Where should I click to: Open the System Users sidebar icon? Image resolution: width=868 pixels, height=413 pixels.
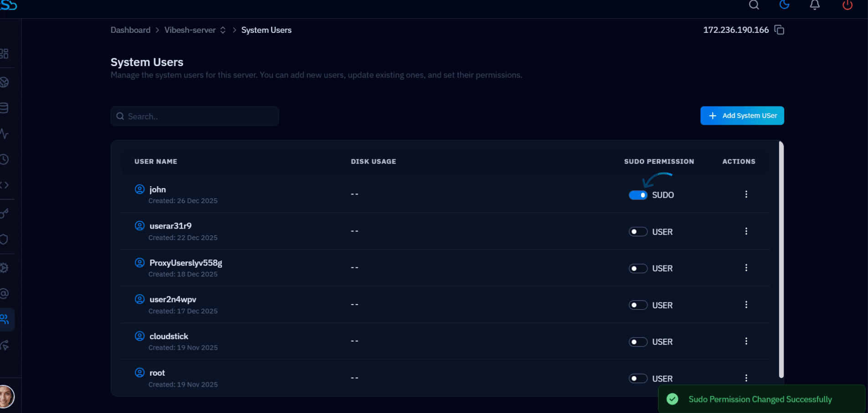[5, 319]
